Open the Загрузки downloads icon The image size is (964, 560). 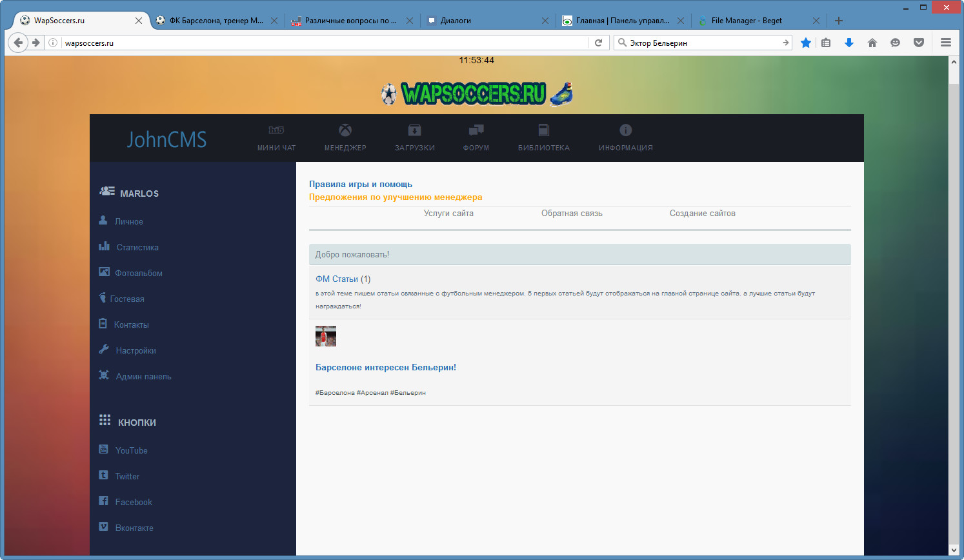[414, 131]
